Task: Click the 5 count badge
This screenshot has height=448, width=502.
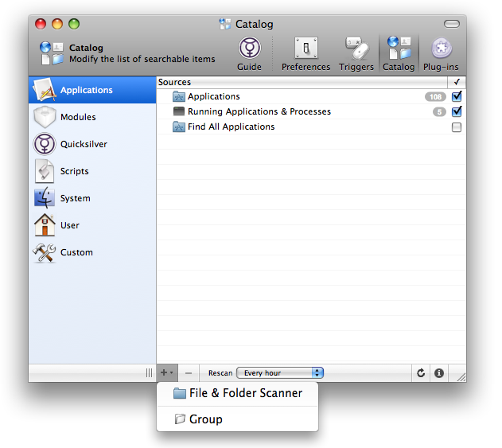Action: pos(439,111)
